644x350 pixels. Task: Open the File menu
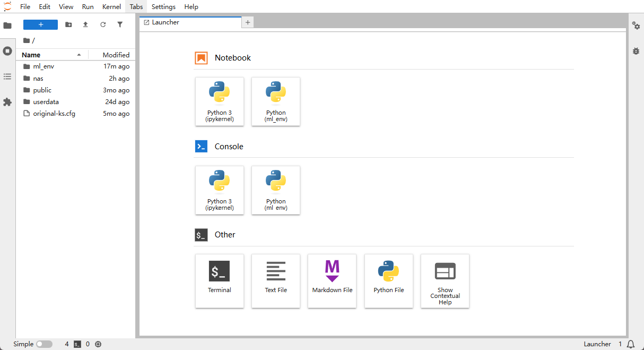click(x=25, y=7)
